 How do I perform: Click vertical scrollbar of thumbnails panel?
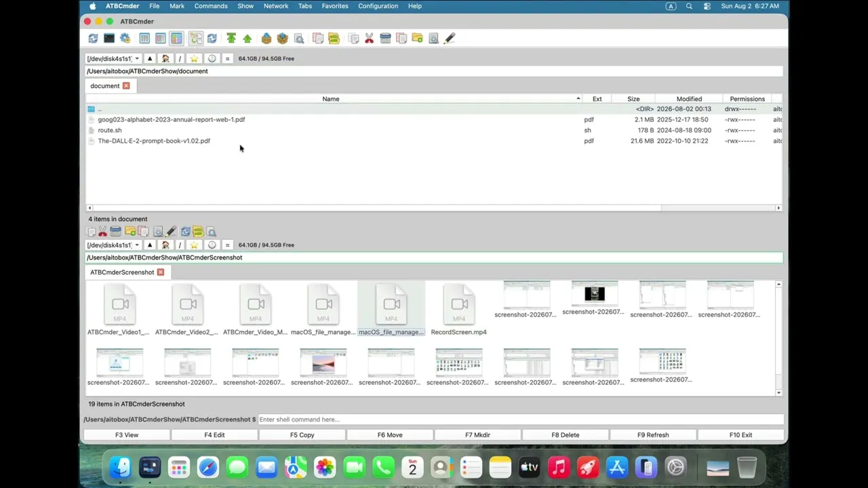coord(778,332)
